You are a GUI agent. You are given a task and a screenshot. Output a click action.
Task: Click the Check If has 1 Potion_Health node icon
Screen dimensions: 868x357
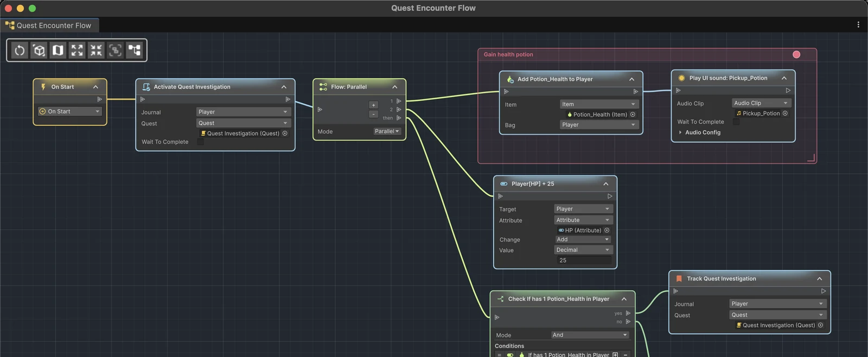(x=500, y=299)
